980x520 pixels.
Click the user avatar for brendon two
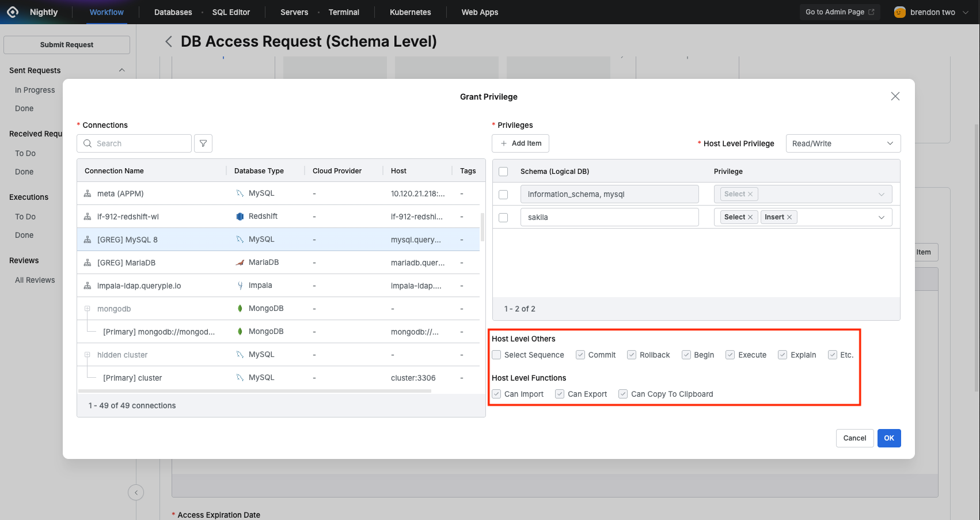pos(899,12)
